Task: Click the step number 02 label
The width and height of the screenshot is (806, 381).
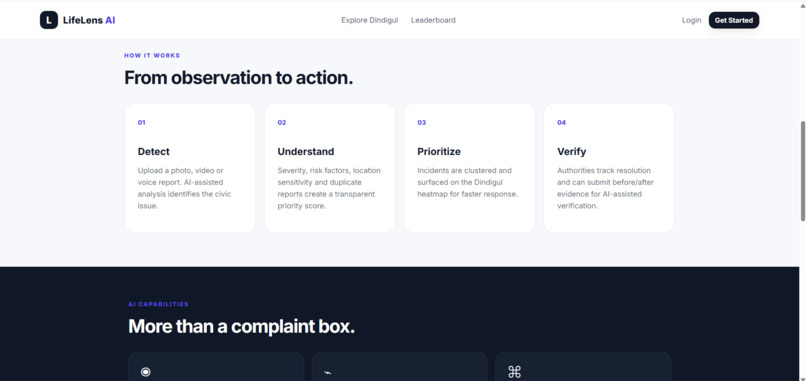Action: point(282,122)
